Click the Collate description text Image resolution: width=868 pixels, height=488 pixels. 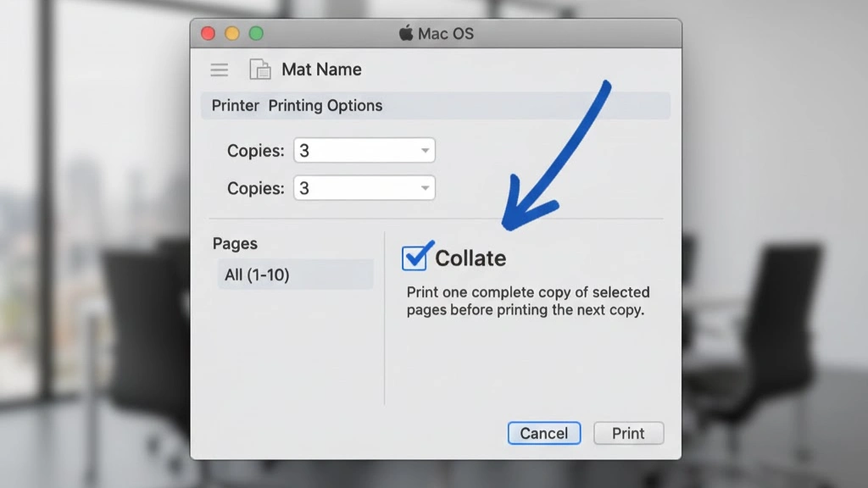point(527,301)
